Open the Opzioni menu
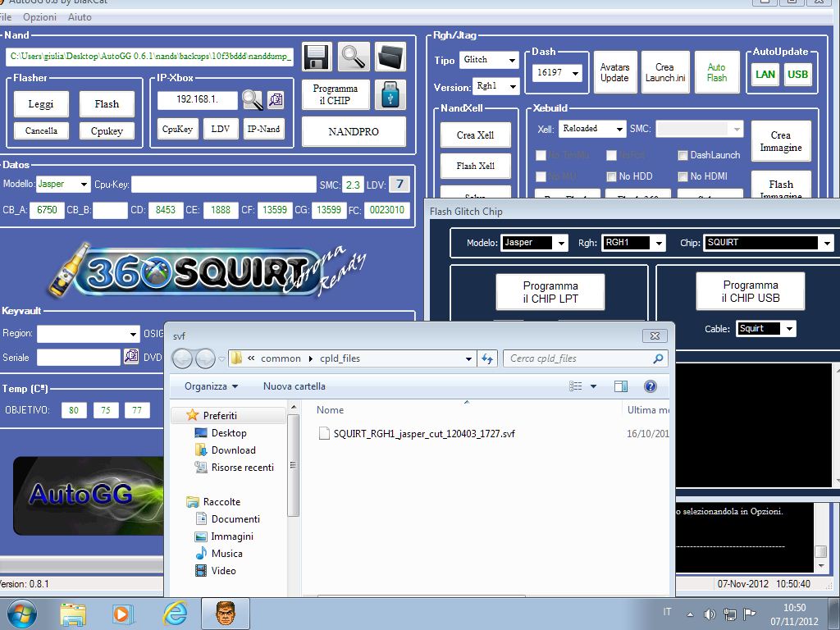Viewport: 840px width, 630px height. pyautogui.click(x=39, y=17)
